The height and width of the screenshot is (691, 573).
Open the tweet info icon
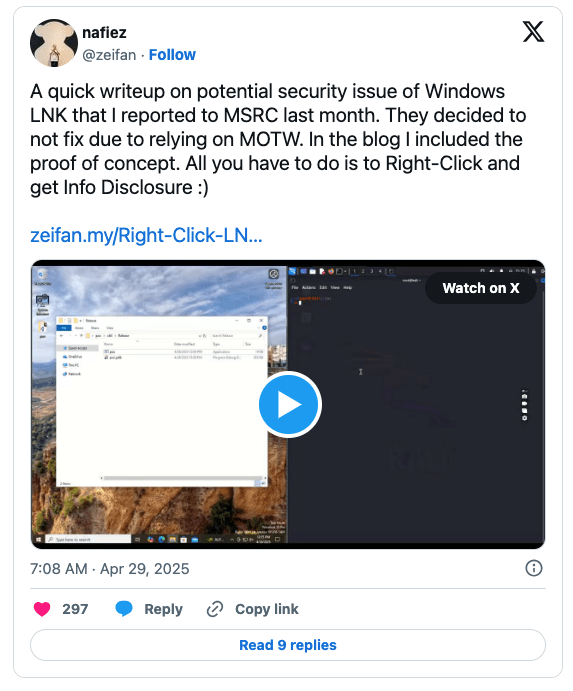click(x=534, y=568)
